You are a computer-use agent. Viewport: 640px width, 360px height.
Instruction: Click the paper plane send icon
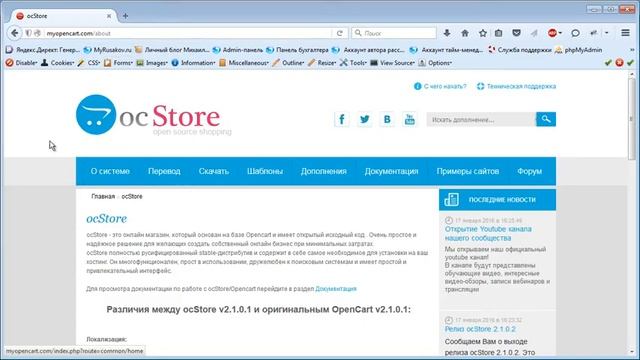pyautogui.click(x=534, y=33)
